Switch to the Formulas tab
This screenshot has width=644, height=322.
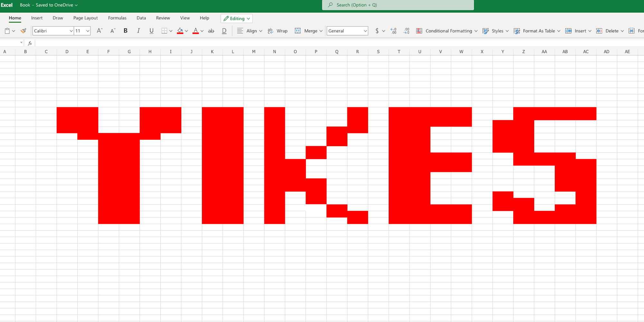(117, 18)
